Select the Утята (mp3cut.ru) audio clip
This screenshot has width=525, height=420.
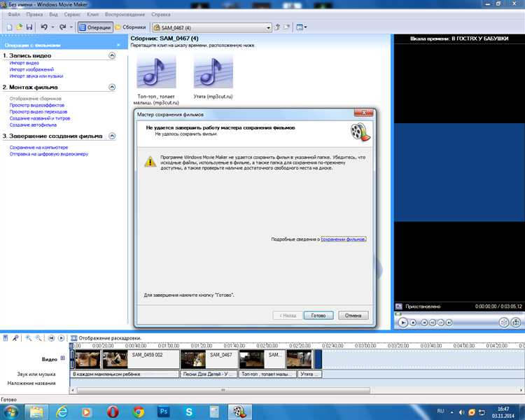coord(213,77)
